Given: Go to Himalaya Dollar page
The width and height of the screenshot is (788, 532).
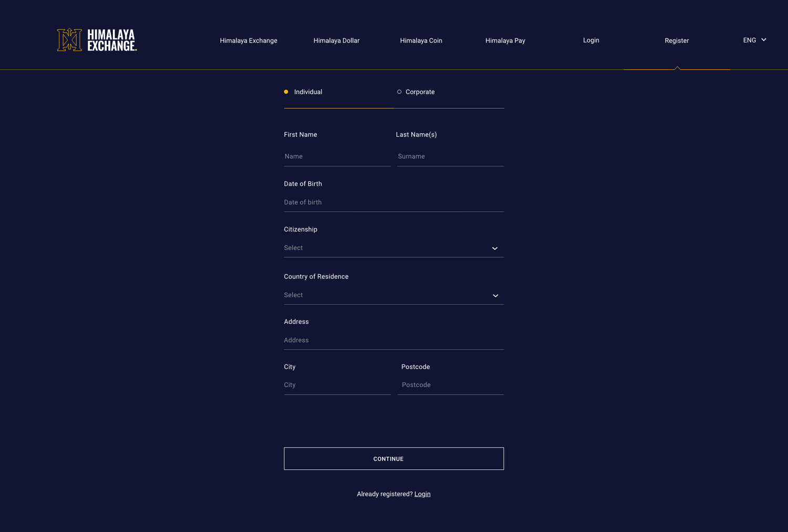Looking at the screenshot, I should 336,40.
